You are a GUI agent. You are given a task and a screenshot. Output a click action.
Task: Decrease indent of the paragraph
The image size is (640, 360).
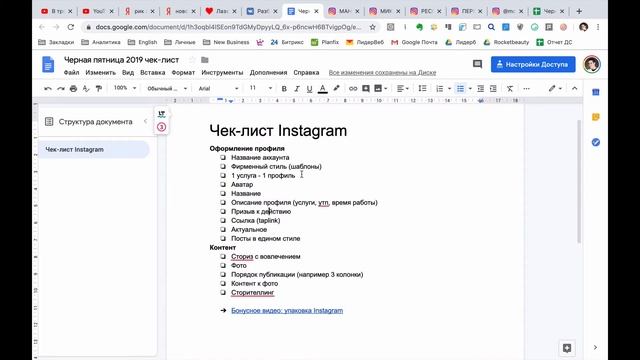[x=480, y=89]
